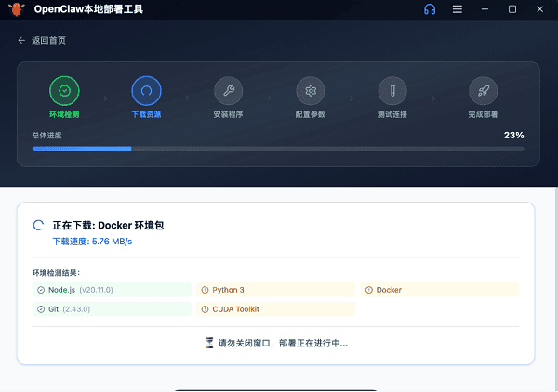Click the 配置参数 gear step icon
This screenshot has width=558, height=392.
(x=311, y=91)
